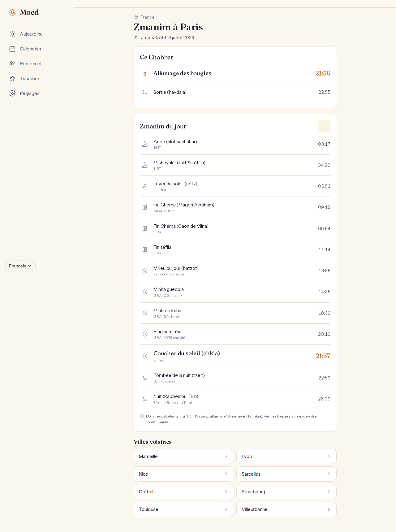Click the calendar icon beside Calendrier

click(x=12, y=49)
